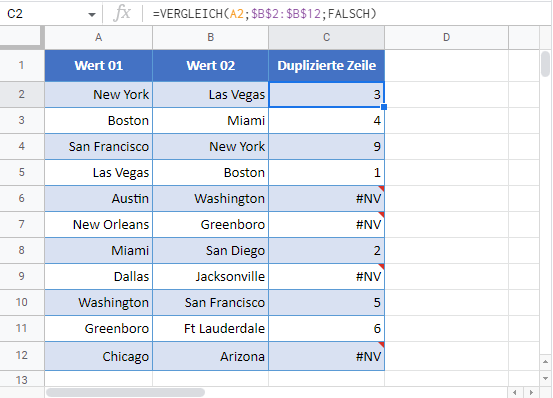Click cell 'Arizona'
The width and height of the screenshot is (553, 398).
click(x=211, y=356)
